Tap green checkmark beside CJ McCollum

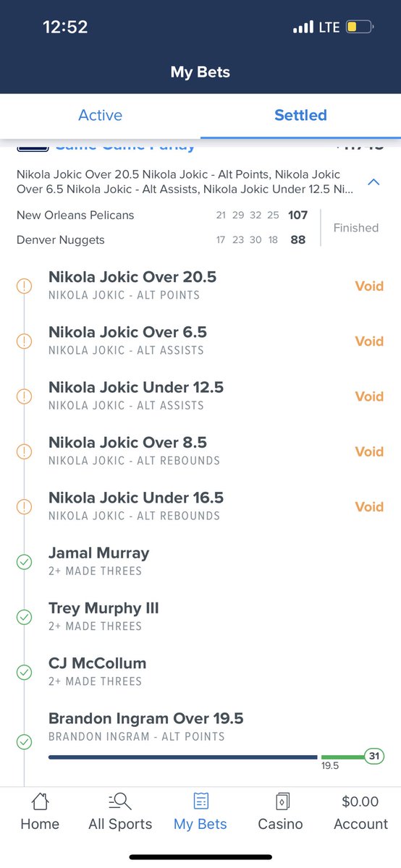coord(24,673)
